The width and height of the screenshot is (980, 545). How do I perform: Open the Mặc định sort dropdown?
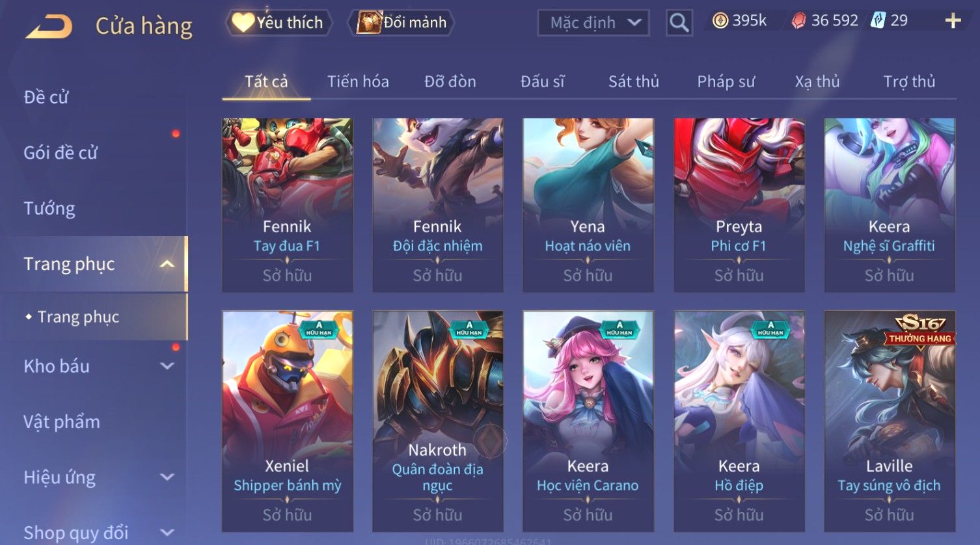(593, 23)
